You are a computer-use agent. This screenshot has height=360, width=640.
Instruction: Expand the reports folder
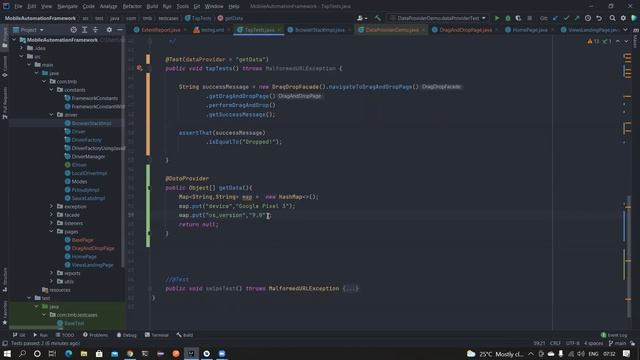pyautogui.click(x=52, y=273)
